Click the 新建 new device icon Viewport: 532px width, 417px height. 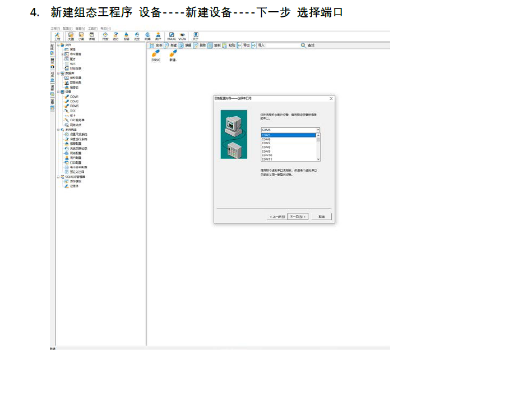[173, 54]
